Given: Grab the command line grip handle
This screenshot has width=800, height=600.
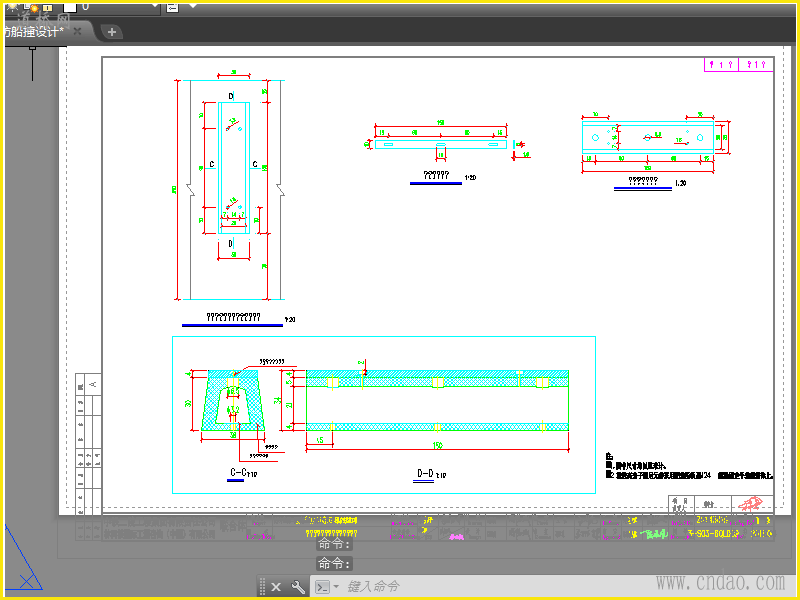Looking at the screenshot, I should [262, 587].
